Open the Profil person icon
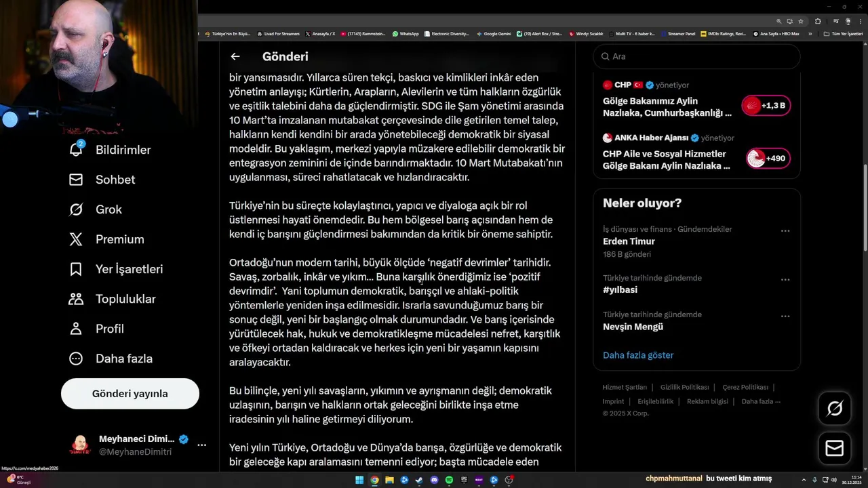The image size is (868, 488). [x=76, y=329]
